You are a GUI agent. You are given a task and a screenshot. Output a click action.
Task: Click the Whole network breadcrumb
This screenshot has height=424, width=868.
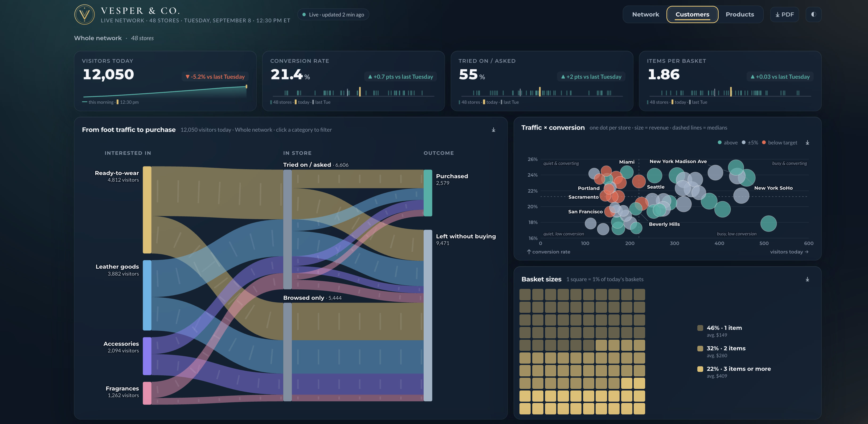click(x=98, y=38)
